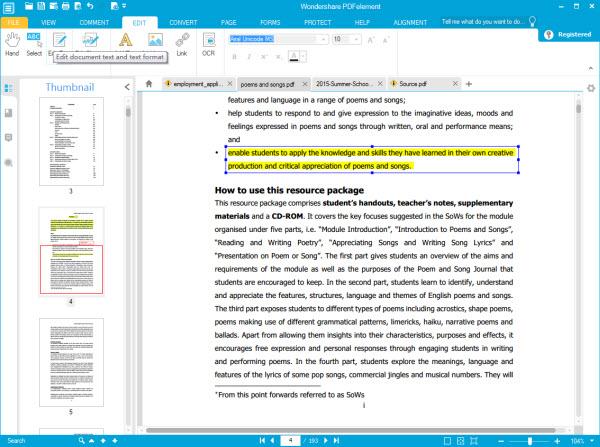The image size is (600, 447).
Task: Go to the previous page
Action: tap(272, 440)
